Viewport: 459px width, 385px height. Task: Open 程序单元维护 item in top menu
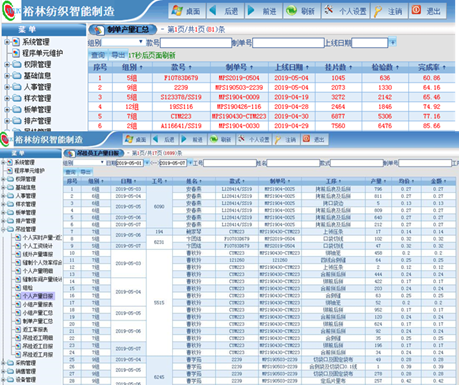[x=42, y=53]
